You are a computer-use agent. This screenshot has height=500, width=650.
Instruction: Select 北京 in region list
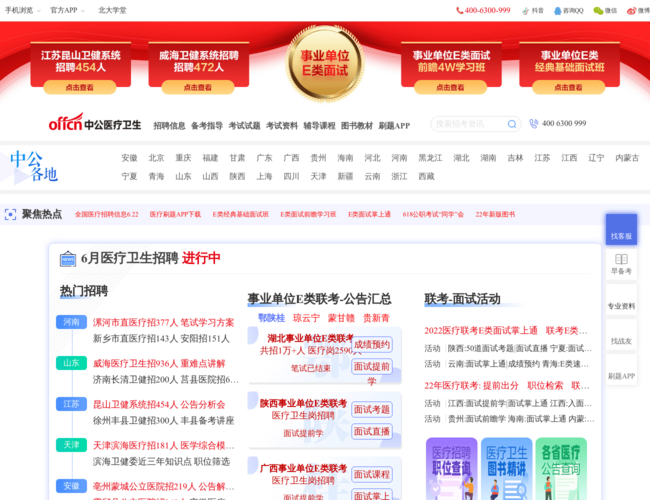[x=156, y=158]
